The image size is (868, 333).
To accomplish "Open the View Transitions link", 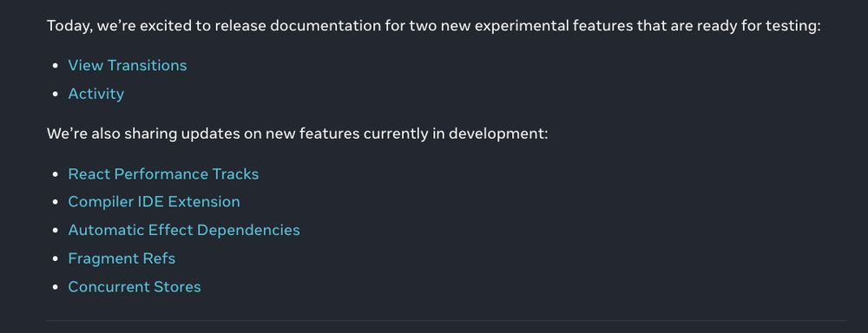I will pos(128,65).
